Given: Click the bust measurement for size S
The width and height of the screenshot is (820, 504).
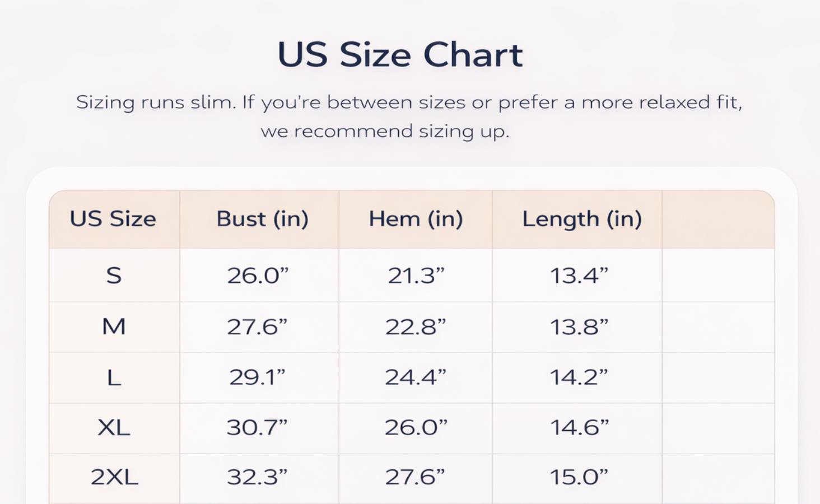Looking at the screenshot, I should (258, 276).
